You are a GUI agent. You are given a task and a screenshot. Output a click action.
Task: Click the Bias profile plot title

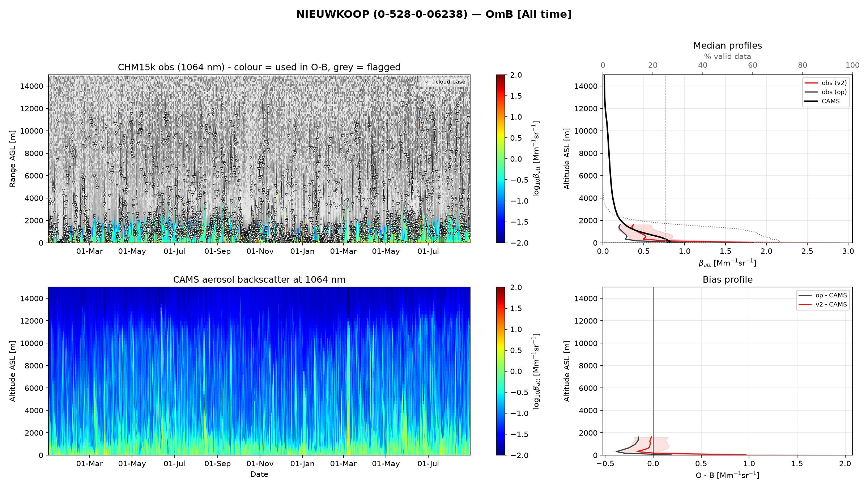click(x=727, y=279)
